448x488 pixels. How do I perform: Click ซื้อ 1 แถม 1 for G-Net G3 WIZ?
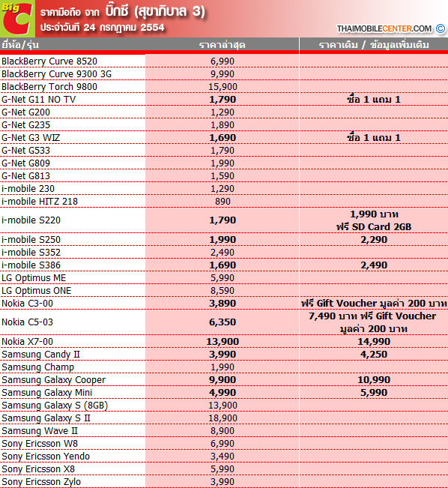click(x=374, y=138)
